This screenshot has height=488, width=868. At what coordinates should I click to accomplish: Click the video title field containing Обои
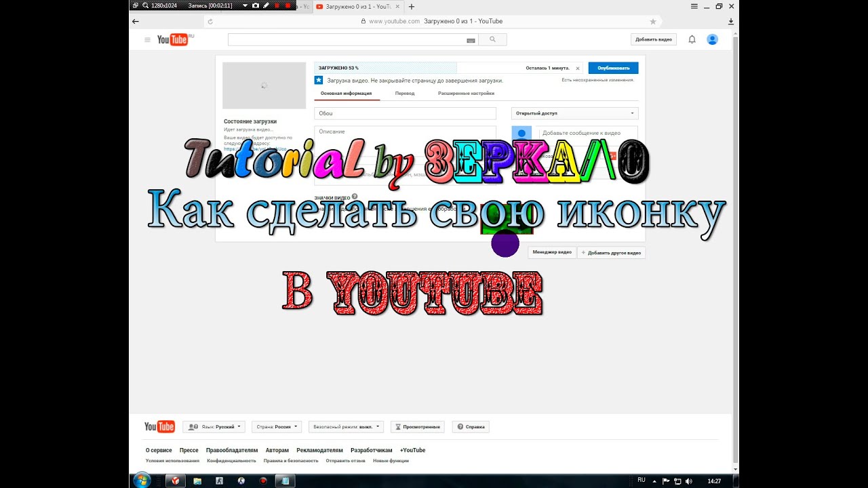[x=406, y=113]
